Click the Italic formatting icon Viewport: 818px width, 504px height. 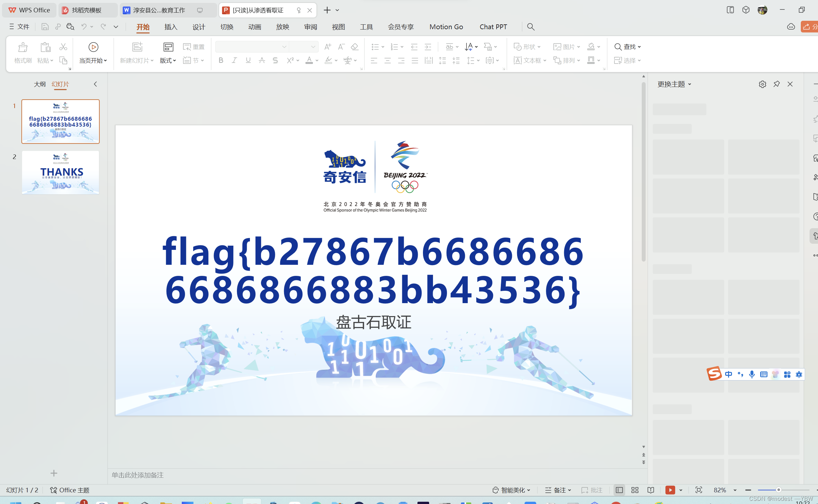tap(234, 60)
